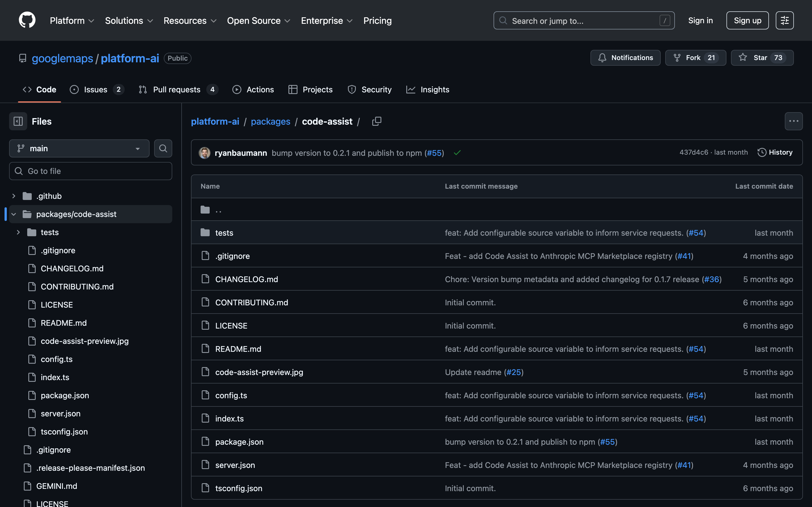
Task: Switch to the Pull requests tab
Action: [177, 90]
